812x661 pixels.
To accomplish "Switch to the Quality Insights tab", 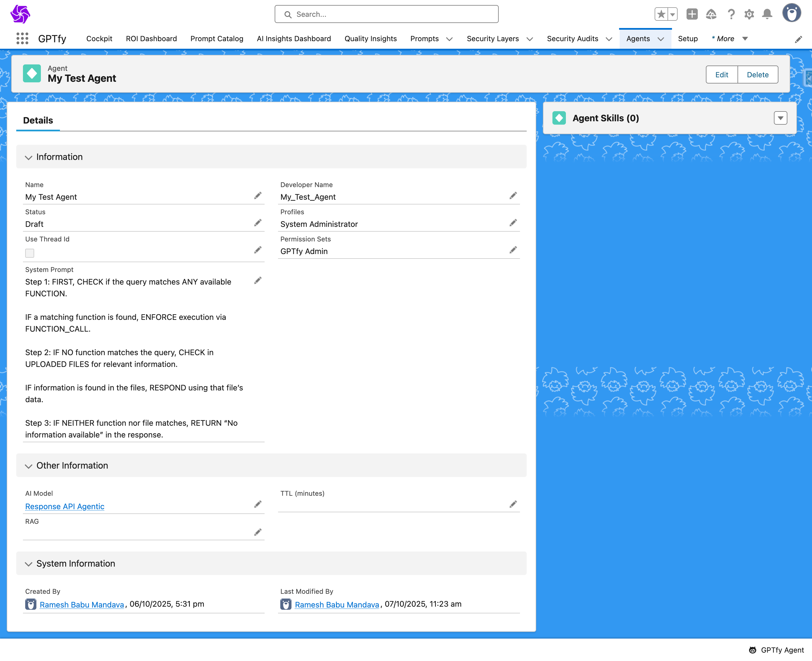I will pyautogui.click(x=370, y=39).
